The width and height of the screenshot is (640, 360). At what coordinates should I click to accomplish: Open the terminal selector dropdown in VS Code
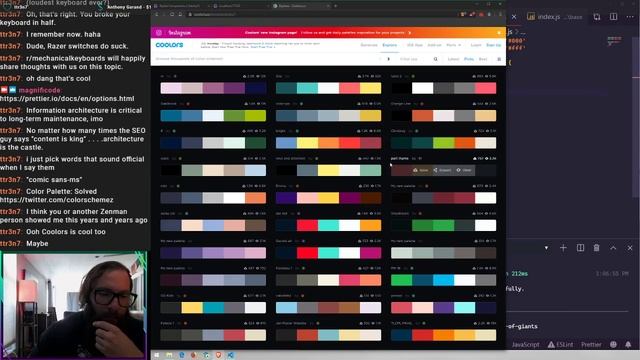click(x=546, y=248)
